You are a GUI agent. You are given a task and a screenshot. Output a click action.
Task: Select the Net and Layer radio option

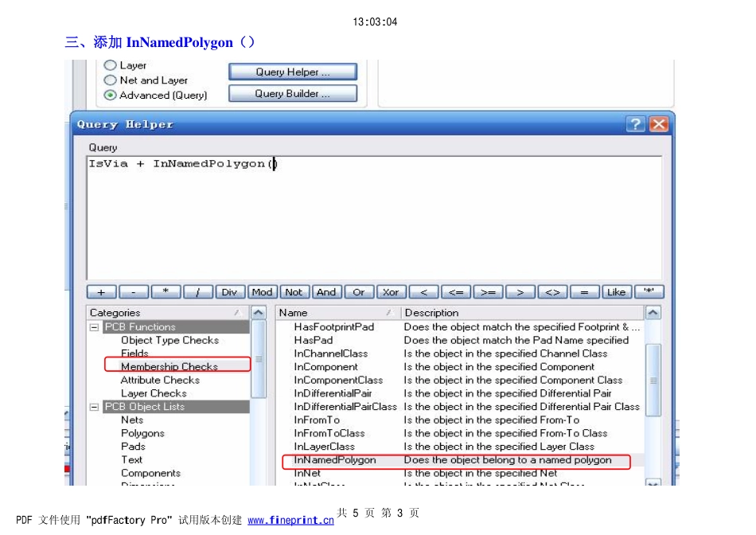[111, 80]
